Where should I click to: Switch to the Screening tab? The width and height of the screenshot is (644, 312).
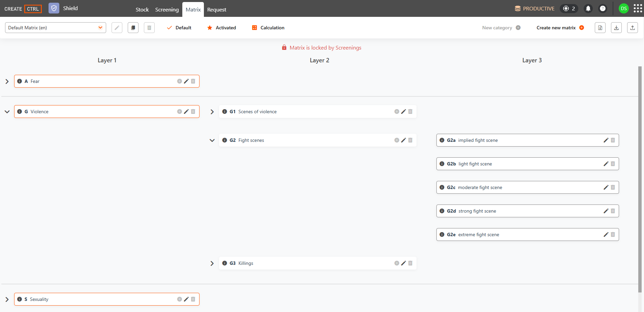coord(167,9)
